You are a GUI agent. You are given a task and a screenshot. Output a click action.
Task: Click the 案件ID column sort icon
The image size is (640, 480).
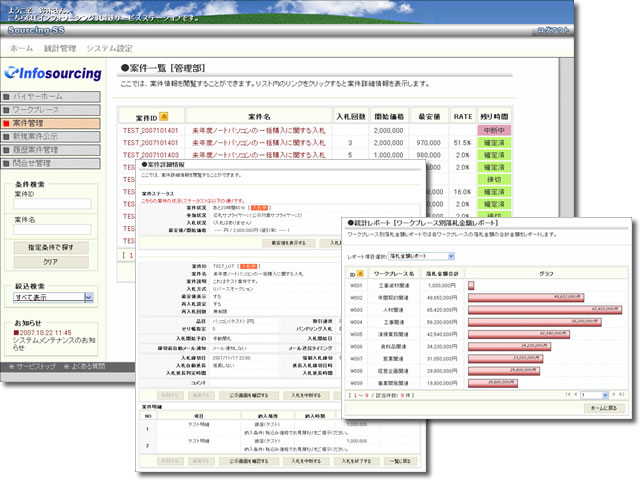[164, 117]
